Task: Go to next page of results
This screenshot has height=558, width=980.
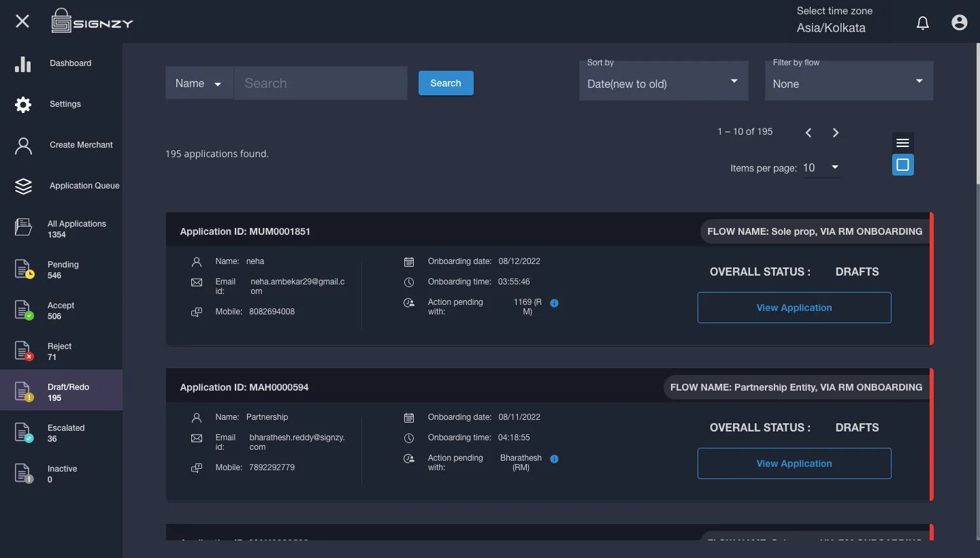Action: pyautogui.click(x=836, y=133)
